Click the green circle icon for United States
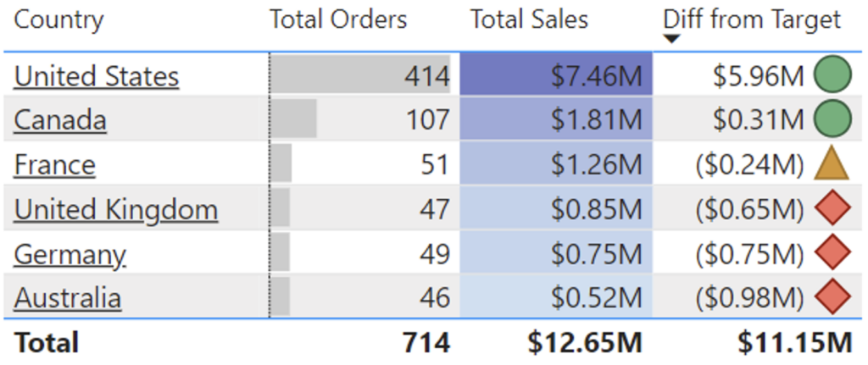 832,76
